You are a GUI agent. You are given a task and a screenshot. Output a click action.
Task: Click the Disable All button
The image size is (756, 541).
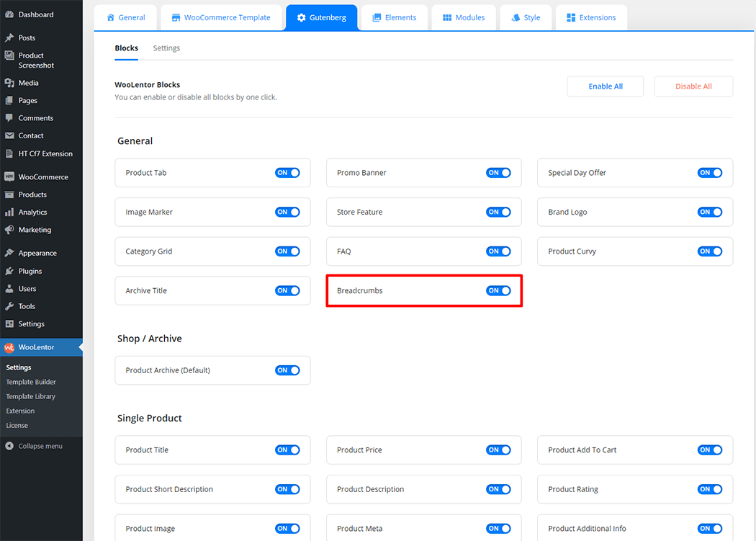[x=693, y=86]
